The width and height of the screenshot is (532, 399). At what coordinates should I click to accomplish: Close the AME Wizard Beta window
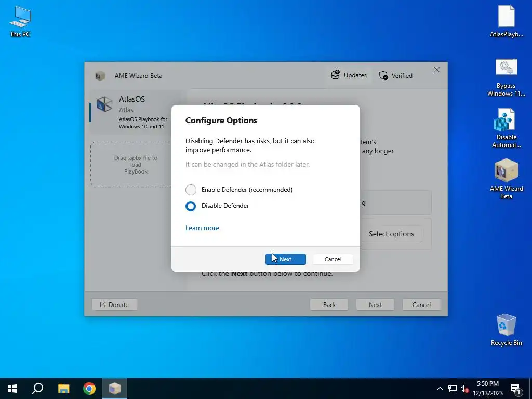click(436, 70)
